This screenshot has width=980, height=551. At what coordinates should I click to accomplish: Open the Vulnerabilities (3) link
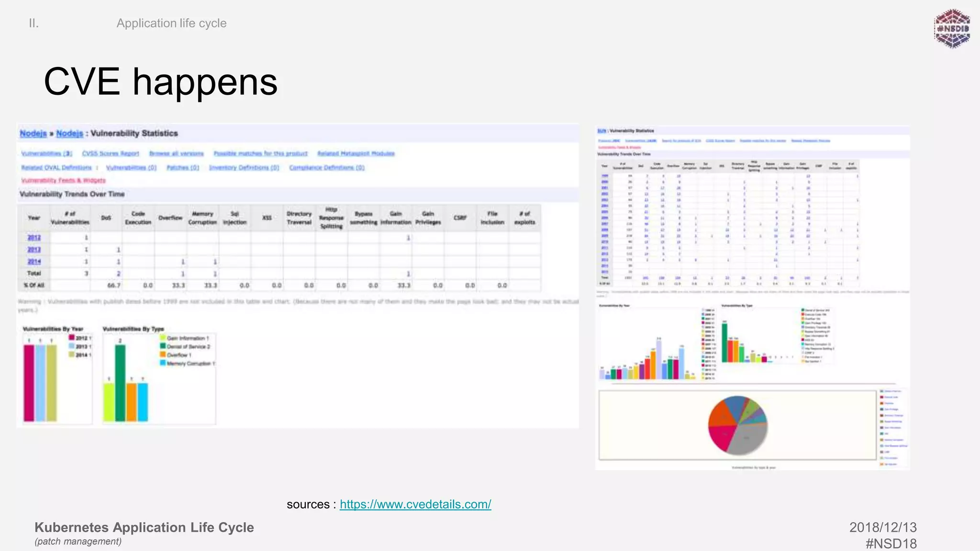click(x=46, y=154)
